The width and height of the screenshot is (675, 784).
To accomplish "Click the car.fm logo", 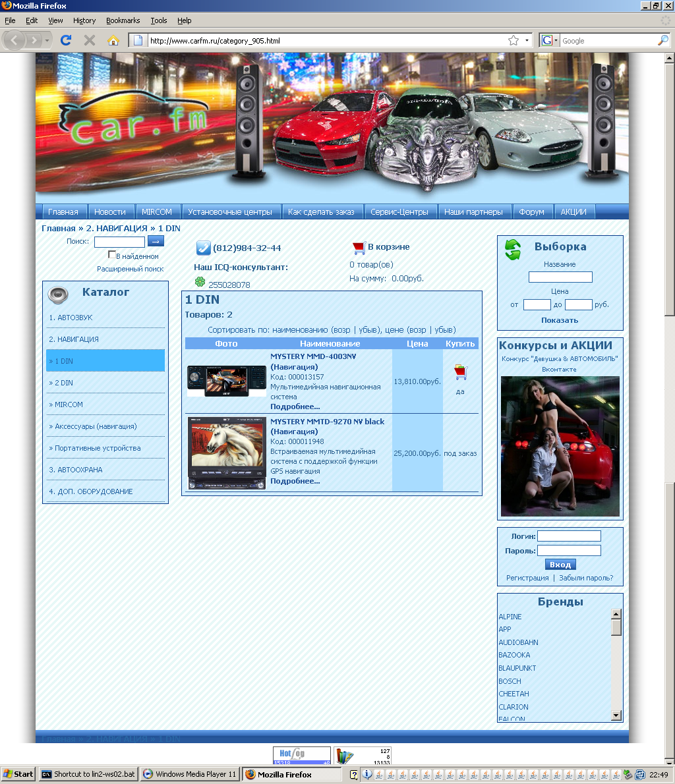I will pos(134,117).
